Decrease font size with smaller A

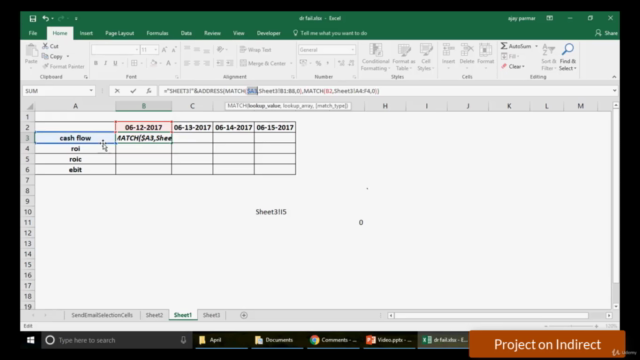[174, 50]
